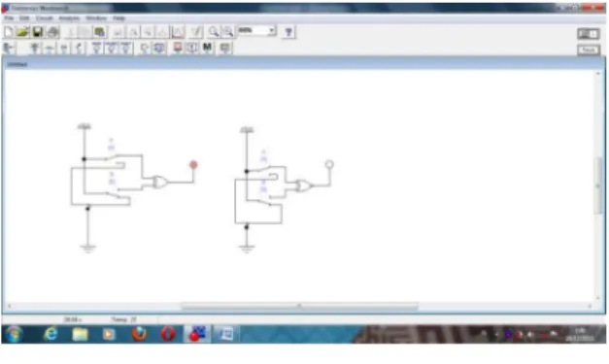The height and width of the screenshot is (364, 609).
Task: Switch to the Word taskbar button
Action: 226,334
